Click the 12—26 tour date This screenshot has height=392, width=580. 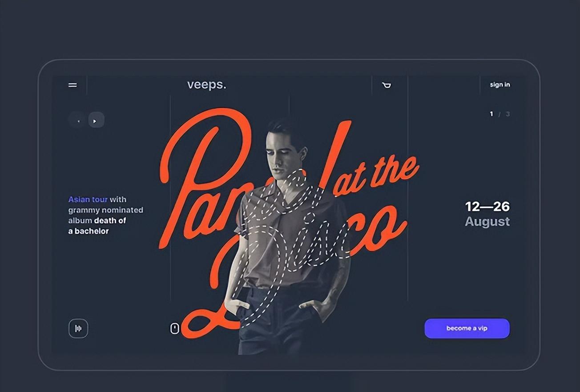coord(487,207)
